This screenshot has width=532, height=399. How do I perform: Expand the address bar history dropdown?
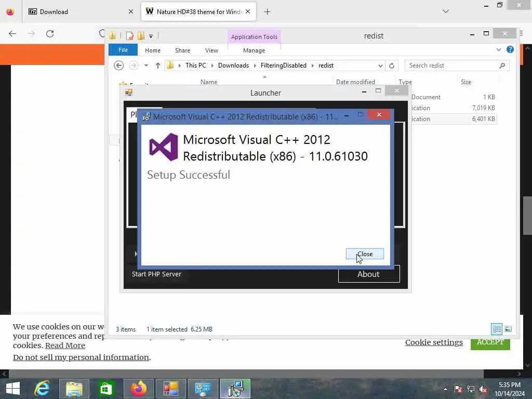click(380, 65)
